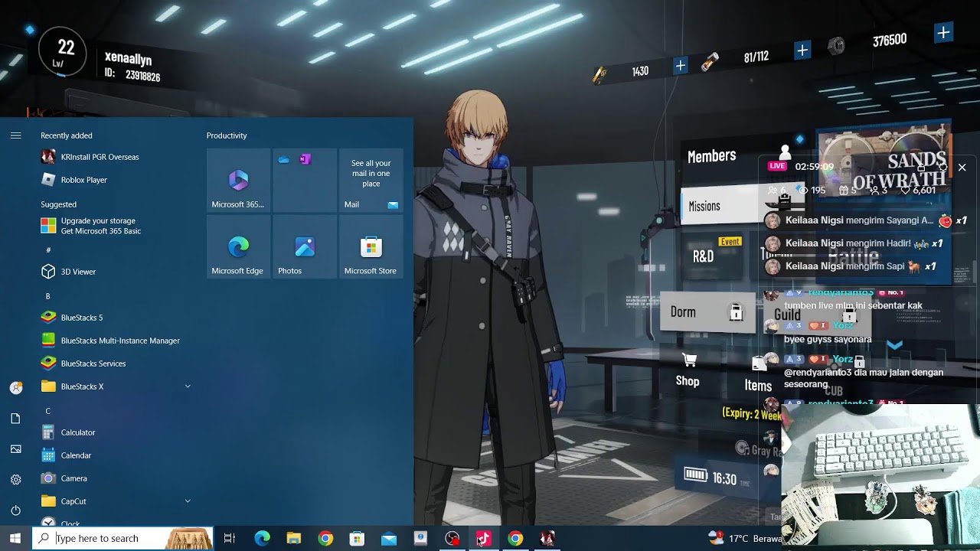The height and width of the screenshot is (551, 980).
Task: Open the TikTok LIVE Studio taskbar icon
Action: (484, 539)
